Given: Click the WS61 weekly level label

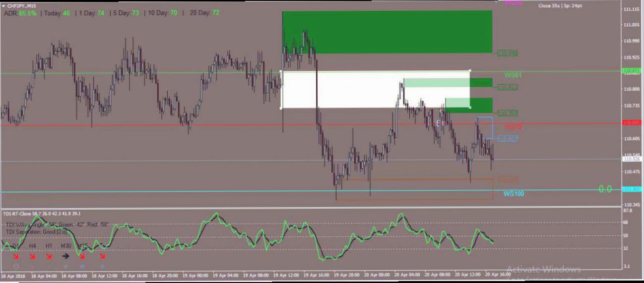Looking at the screenshot, I should (513, 75).
